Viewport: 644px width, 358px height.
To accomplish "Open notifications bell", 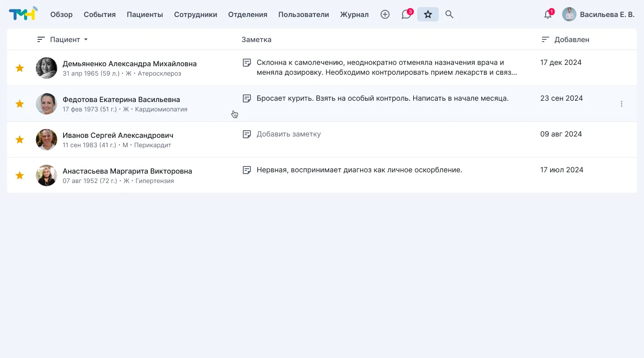I will (548, 14).
